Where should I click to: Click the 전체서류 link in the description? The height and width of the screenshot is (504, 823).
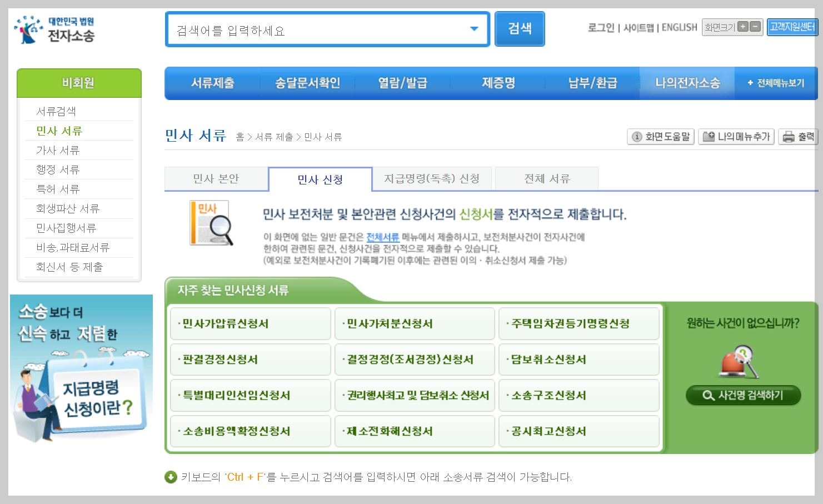coord(382,237)
